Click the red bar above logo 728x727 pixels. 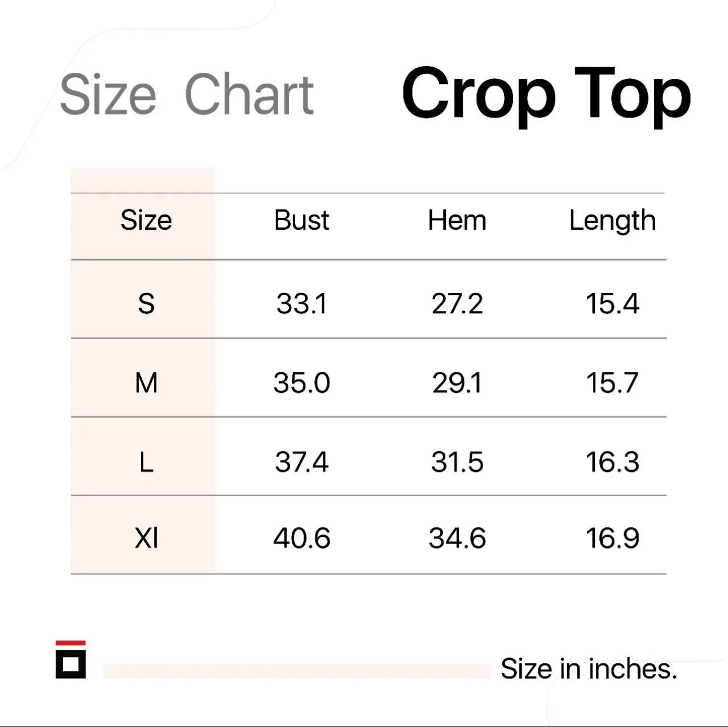point(71,643)
